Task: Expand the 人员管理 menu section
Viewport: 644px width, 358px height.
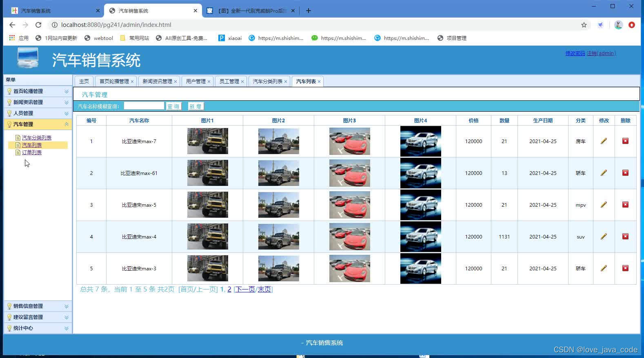Action: [38, 113]
